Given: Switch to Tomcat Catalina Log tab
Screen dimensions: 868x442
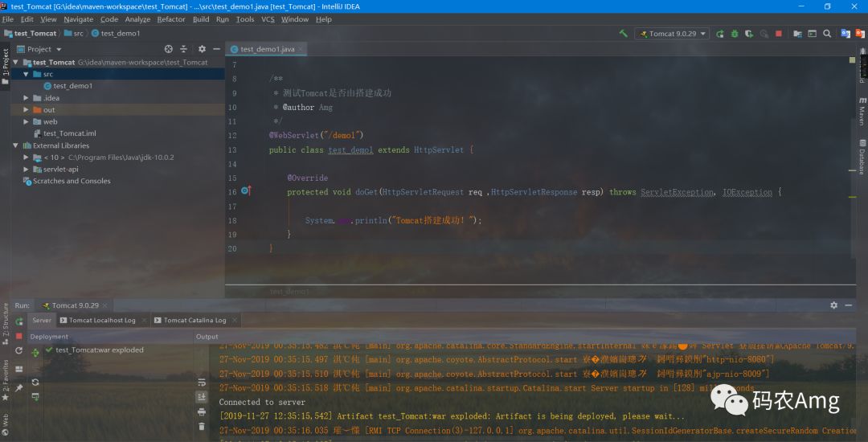Looking at the screenshot, I should [x=194, y=321].
